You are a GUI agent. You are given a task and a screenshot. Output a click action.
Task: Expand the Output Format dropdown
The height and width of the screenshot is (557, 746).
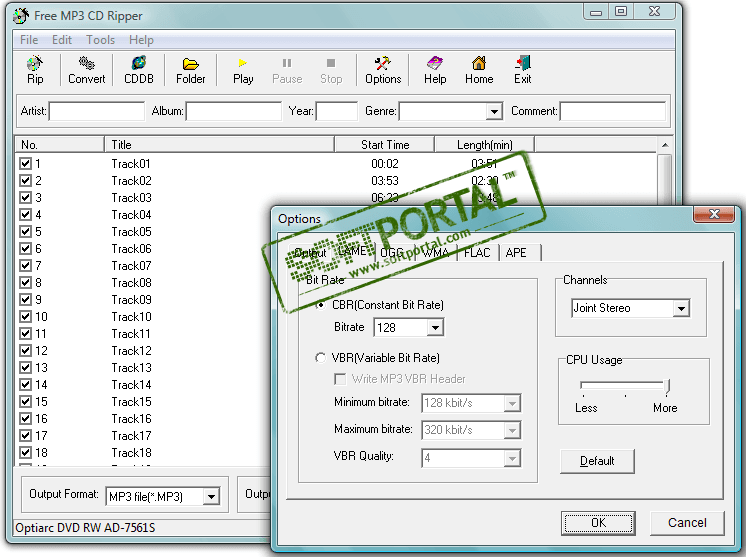tap(211, 497)
